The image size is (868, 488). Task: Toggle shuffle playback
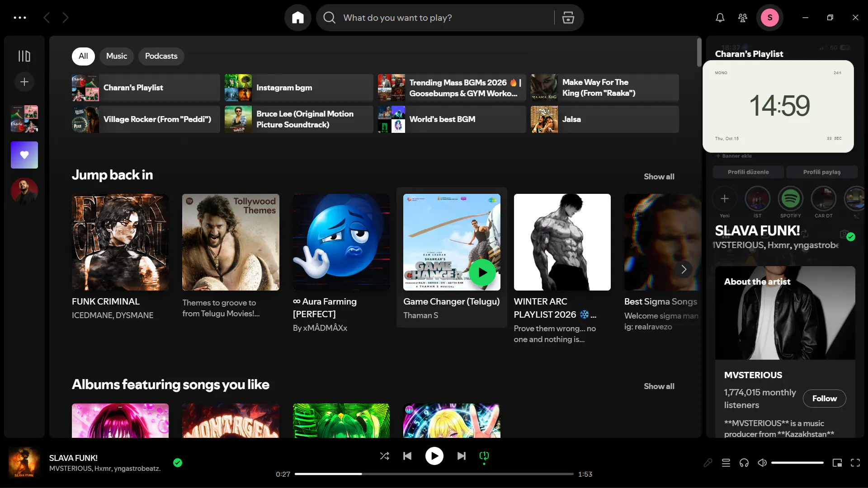pyautogui.click(x=385, y=456)
